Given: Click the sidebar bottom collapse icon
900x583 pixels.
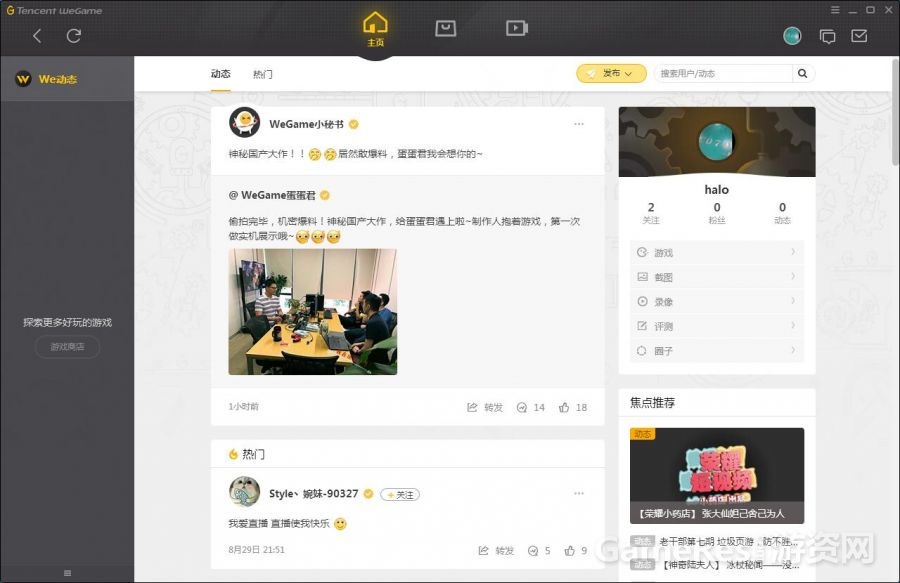Looking at the screenshot, I should pos(67,573).
